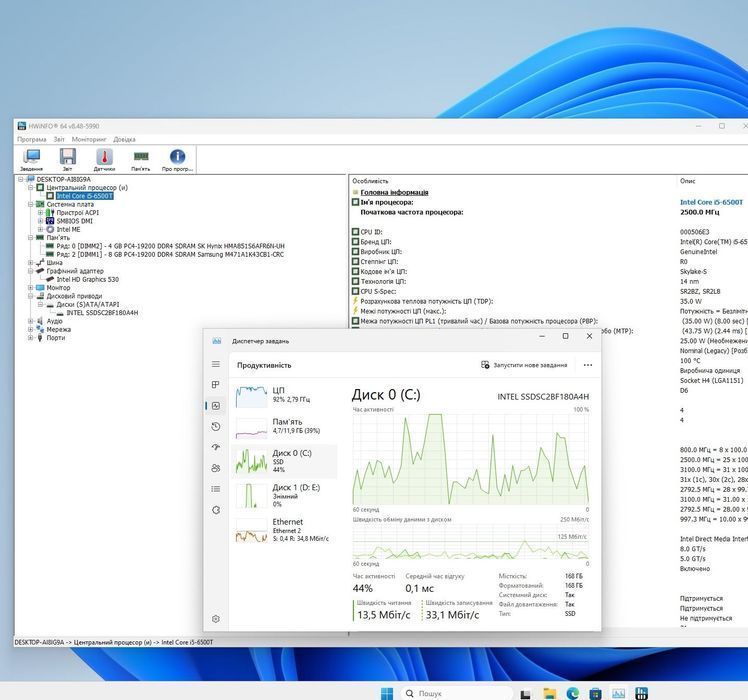Collapse the Центральний процесор tree branch
This screenshot has width=748, height=700.
(31, 188)
